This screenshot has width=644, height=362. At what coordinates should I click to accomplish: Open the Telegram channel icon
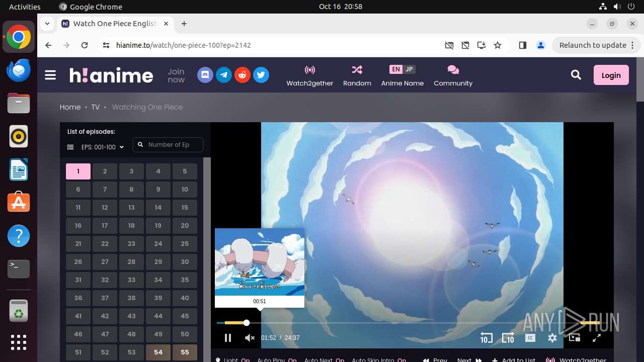tap(224, 75)
